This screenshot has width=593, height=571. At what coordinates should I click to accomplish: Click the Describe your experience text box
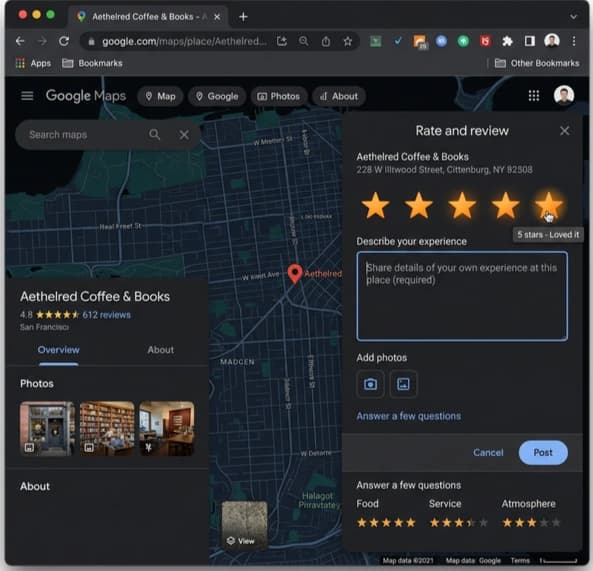tap(462, 296)
